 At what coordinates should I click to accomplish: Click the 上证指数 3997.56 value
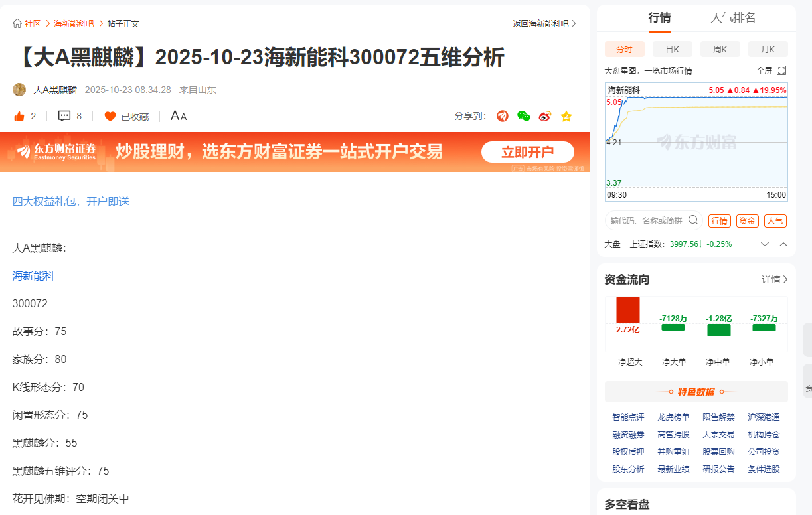(x=686, y=244)
